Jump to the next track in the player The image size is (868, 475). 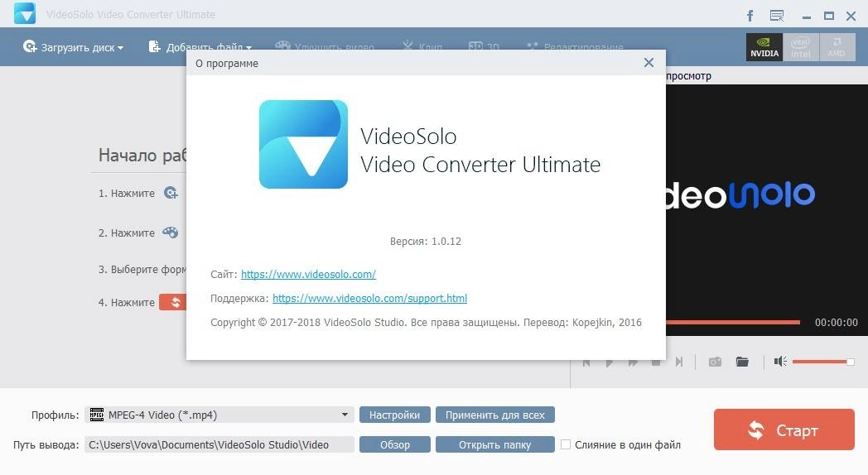pos(679,362)
